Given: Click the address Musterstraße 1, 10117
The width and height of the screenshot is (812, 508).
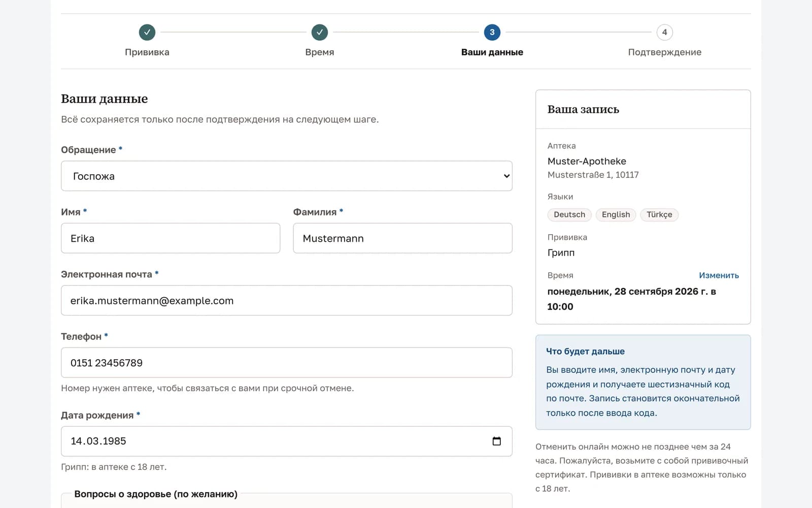Looking at the screenshot, I should click(x=593, y=175).
